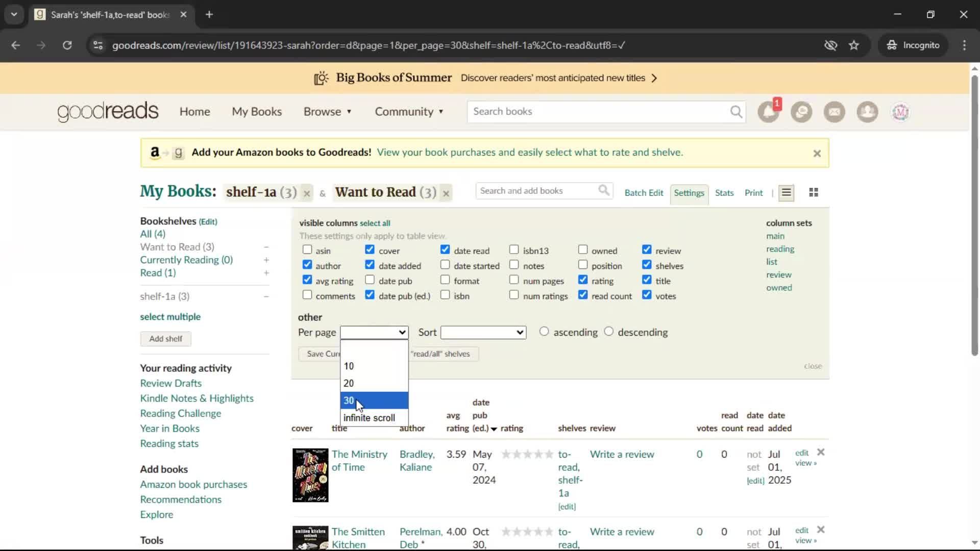
Task: Enable the date pub column
Action: [x=370, y=280]
